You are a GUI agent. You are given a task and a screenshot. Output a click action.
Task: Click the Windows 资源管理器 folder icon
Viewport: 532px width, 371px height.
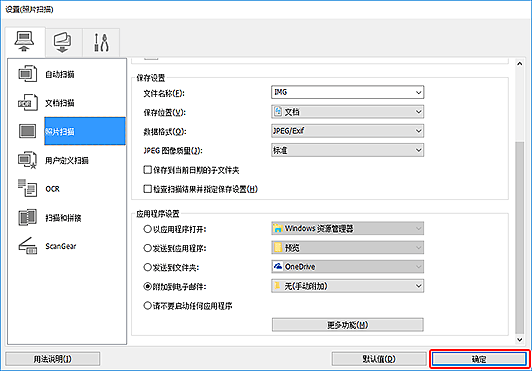point(278,228)
